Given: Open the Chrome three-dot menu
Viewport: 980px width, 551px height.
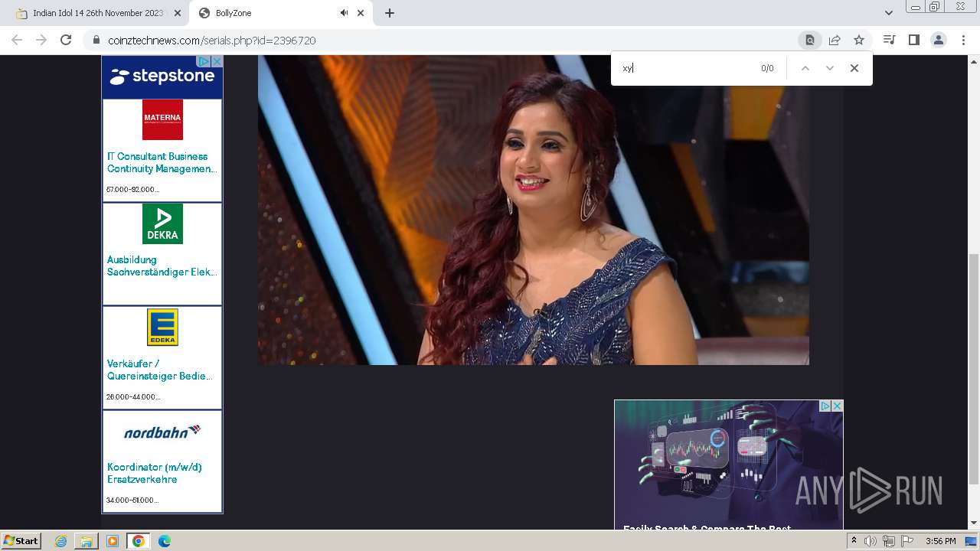Looking at the screenshot, I should click(x=963, y=40).
